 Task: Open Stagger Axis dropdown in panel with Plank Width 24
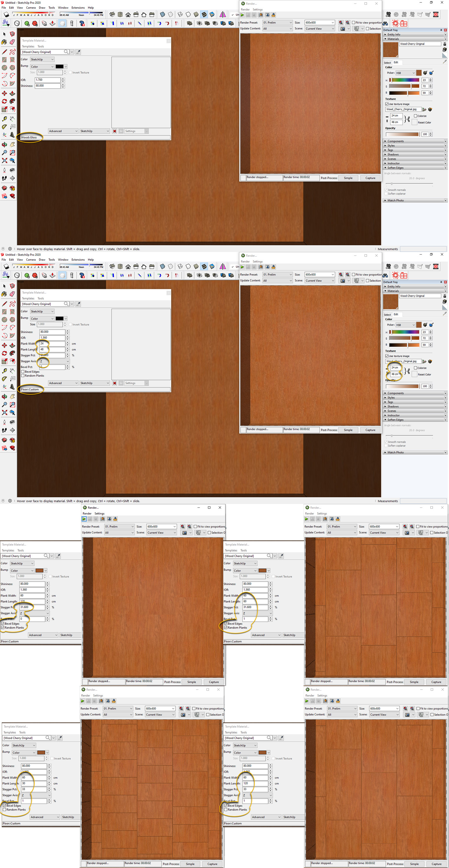54,361
